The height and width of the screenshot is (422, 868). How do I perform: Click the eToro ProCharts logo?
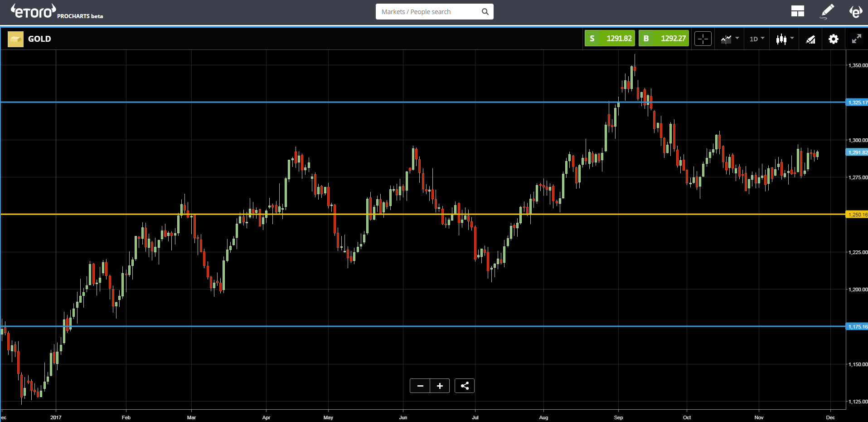coord(57,11)
